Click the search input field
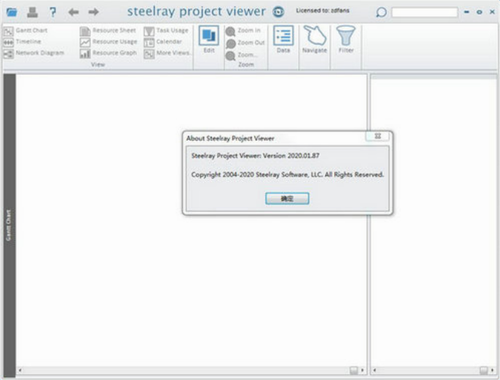500x380 pixels. [x=424, y=12]
